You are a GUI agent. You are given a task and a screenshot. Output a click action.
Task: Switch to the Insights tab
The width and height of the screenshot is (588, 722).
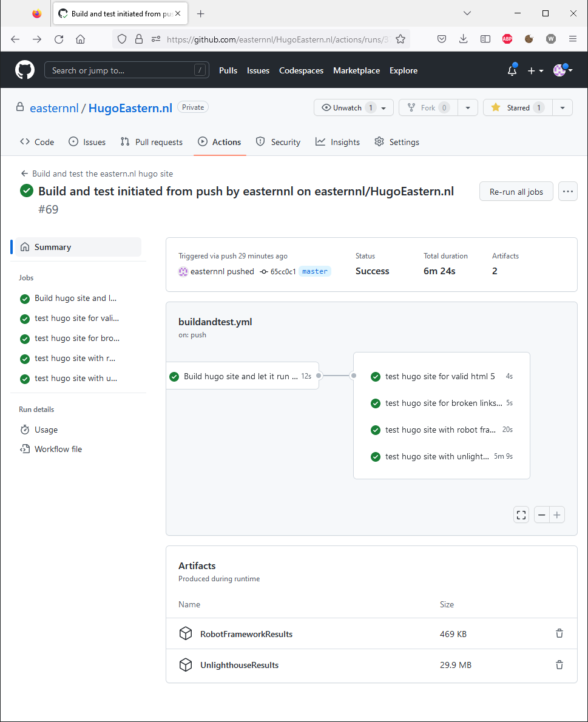(x=338, y=142)
